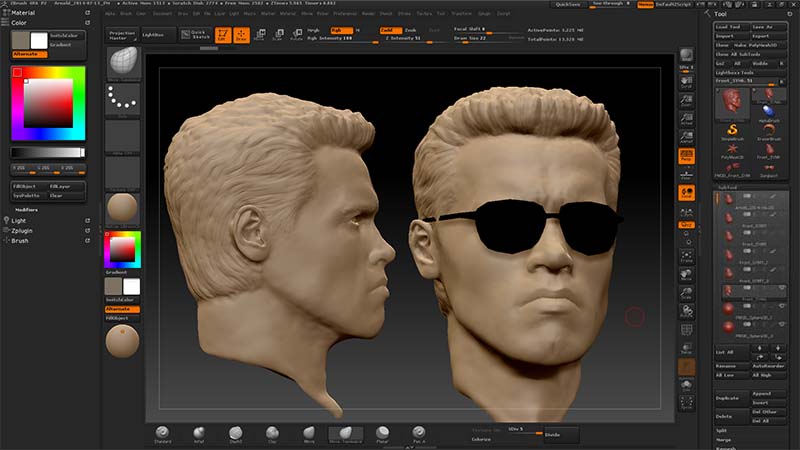Viewport: 800px width, 450px height.
Task: Open Quick Sketch mode
Action: tap(195, 35)
